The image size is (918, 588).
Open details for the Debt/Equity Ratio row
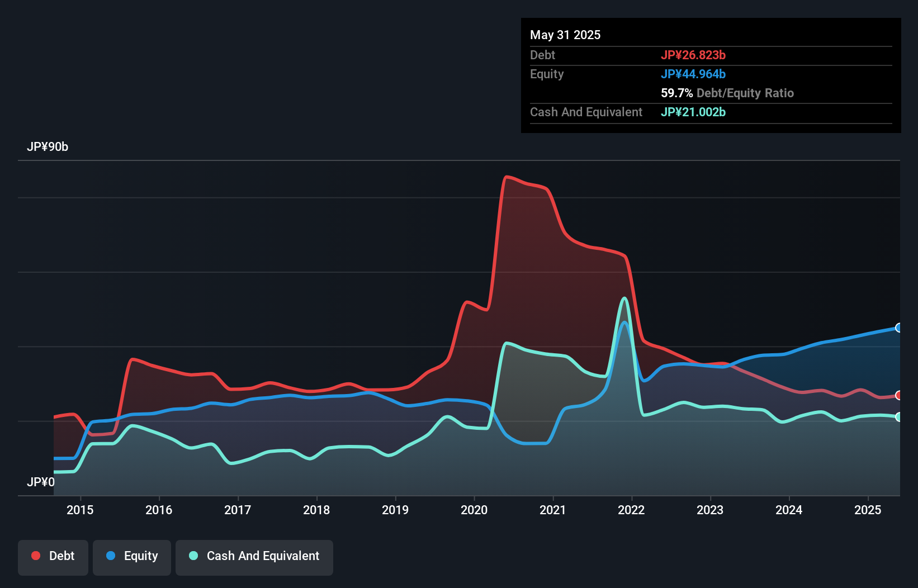727,93
